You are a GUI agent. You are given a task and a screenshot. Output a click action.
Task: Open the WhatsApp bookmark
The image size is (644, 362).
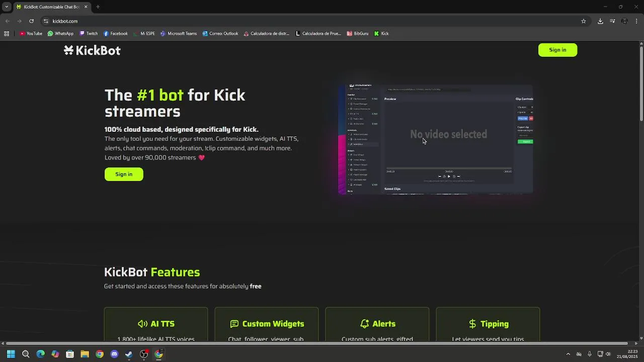click(x=60, y=34)
